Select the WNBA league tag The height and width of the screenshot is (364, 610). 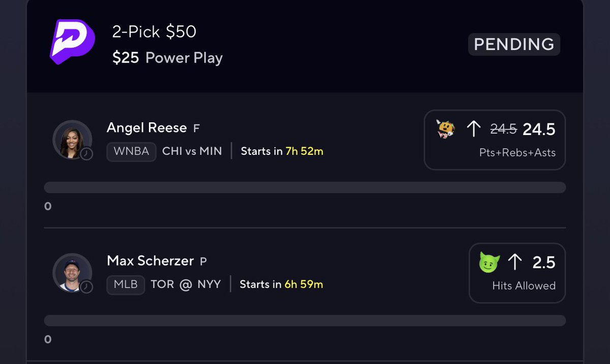pyautogui.click(x=131, y=151)
